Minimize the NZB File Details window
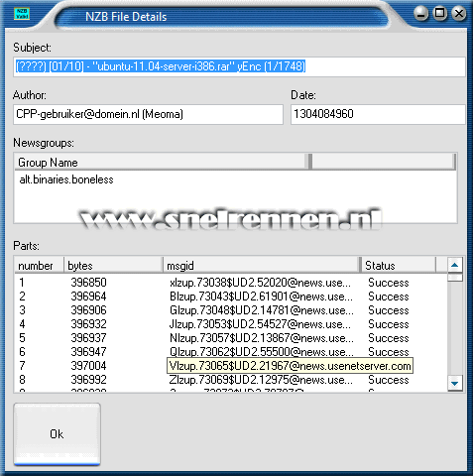 [x=420, y=14]
